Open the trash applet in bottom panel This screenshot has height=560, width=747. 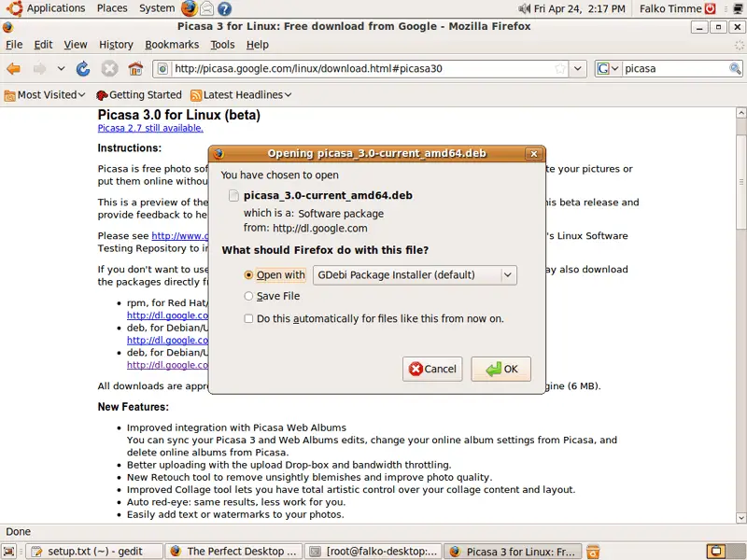point(593,552)
